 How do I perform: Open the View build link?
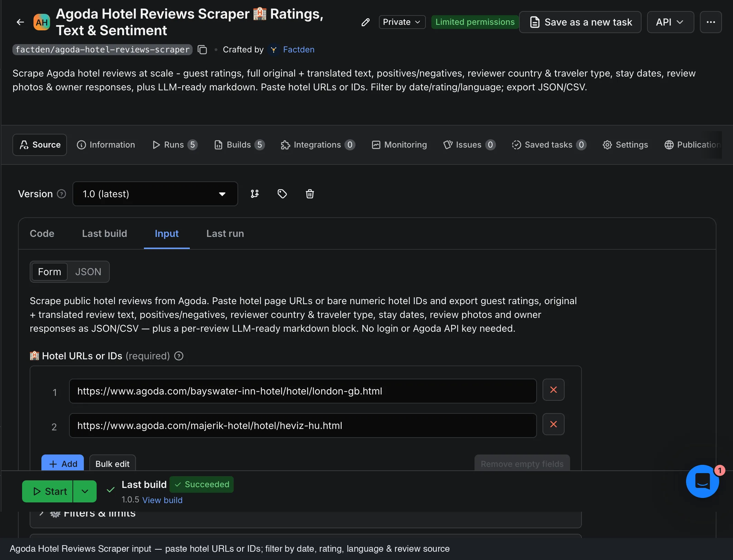[x=162, y=500]
